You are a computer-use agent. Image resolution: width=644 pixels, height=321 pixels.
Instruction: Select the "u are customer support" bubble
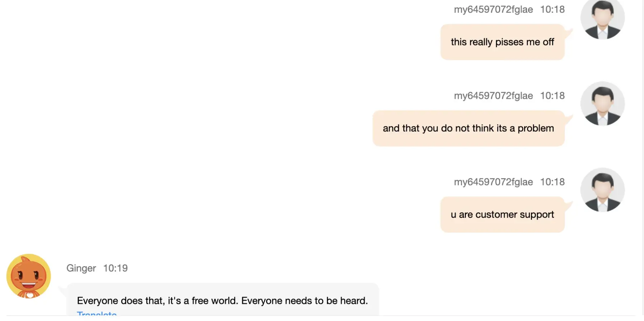502,215
